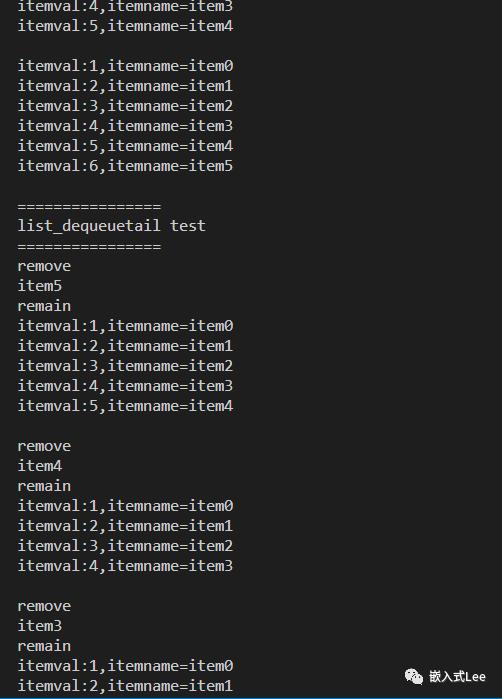This screenshot has height=699, width=502.
Task: Click the bottom 'itemval:2,itemname=item1' line
Action: 125,686
